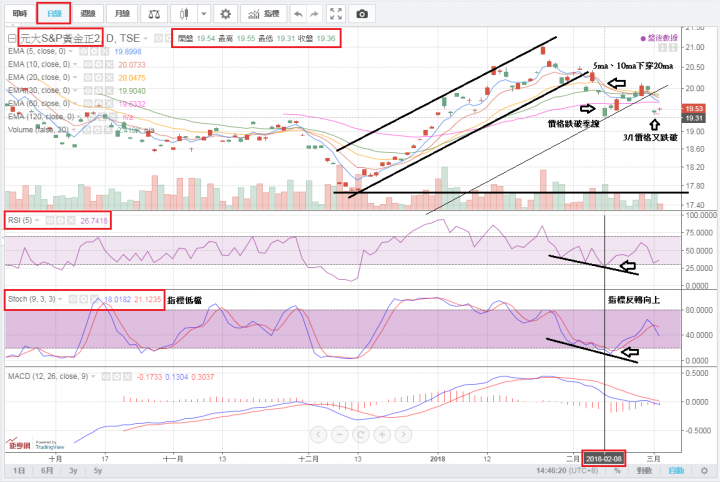Click the 2018-02-08 date marker label

[603, 459]
